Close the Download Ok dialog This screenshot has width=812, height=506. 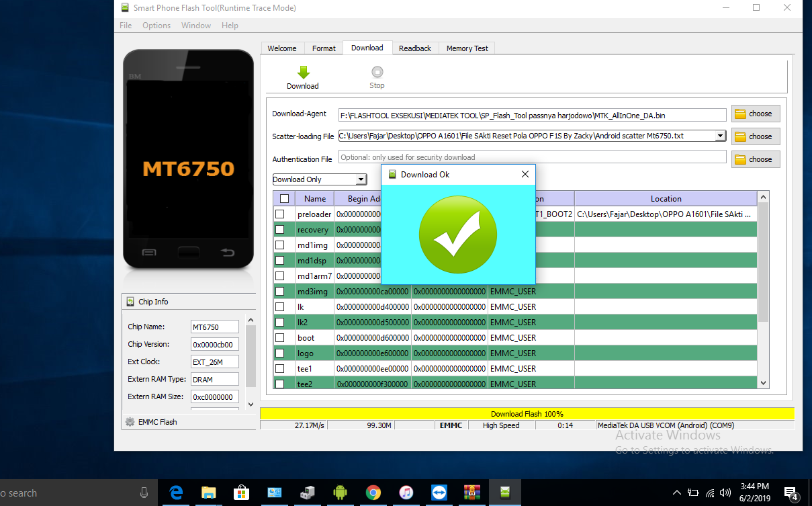point(525,174)
